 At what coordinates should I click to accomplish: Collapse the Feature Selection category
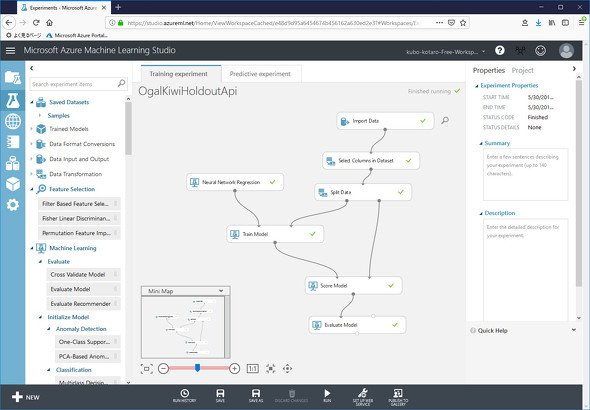click(32, 189)
